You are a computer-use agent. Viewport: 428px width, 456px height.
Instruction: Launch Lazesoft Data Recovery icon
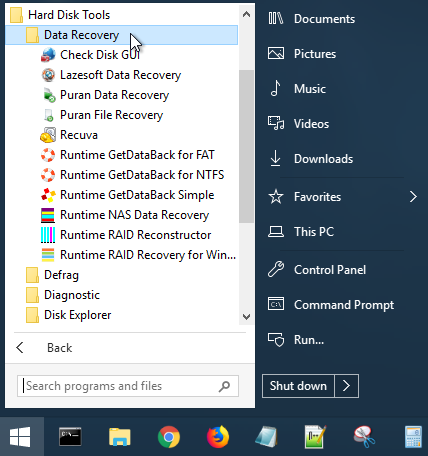pos(48,75)
